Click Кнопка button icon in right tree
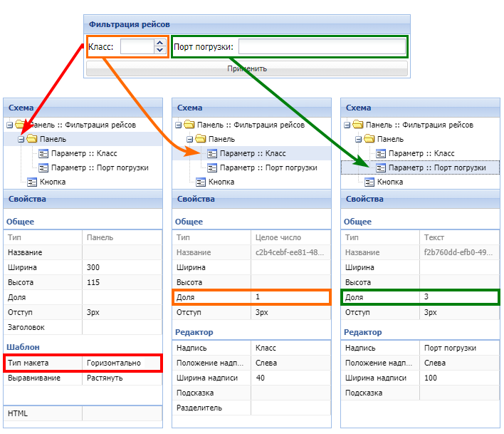 369,182
